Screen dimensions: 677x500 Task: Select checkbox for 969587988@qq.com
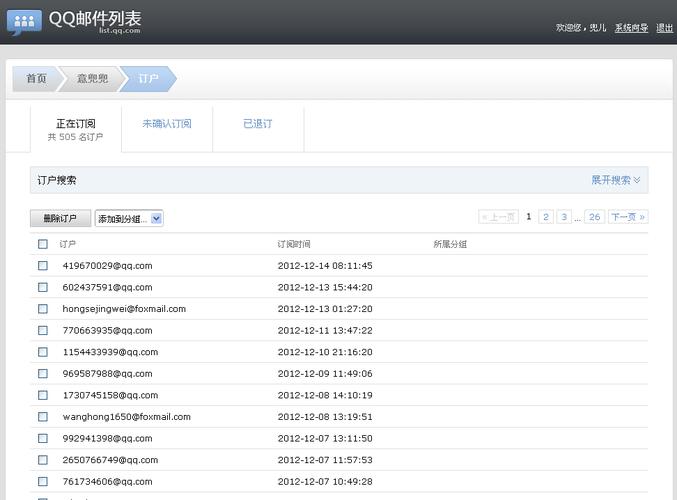[x=43, y=373]
